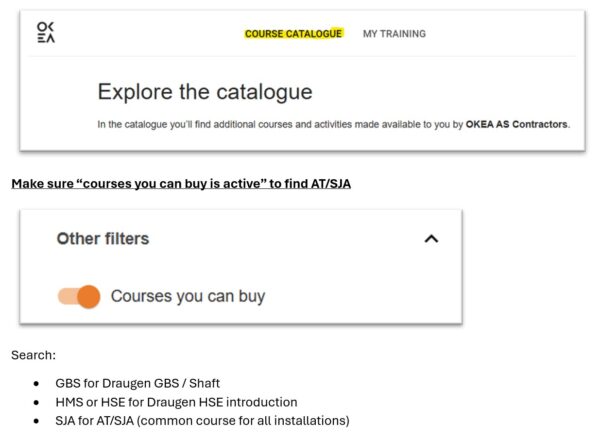Open the Course Catalogue tab
Screen dimensions: 600x439
(293, 34)
